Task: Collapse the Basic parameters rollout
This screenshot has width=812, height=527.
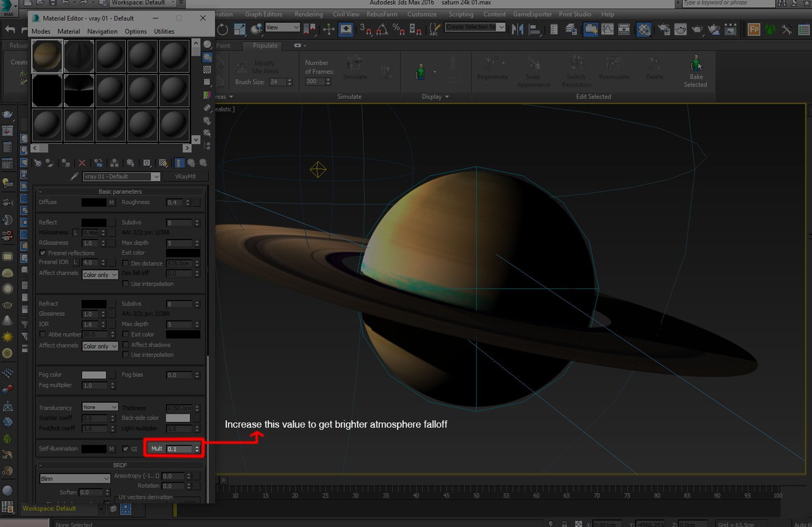Action: point(120,191)
